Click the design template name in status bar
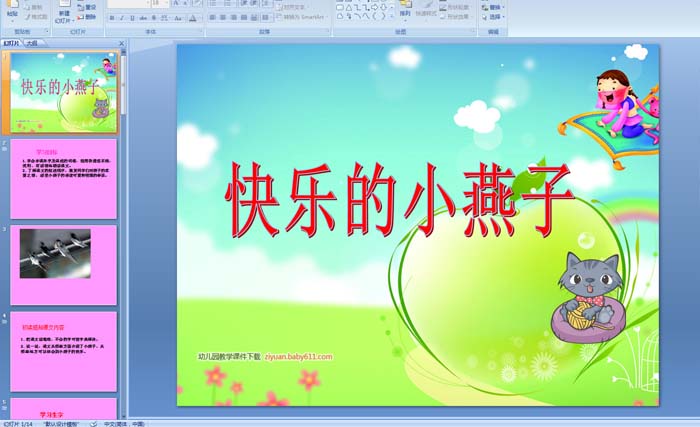The image size is (700, 427). click(62, 424)
